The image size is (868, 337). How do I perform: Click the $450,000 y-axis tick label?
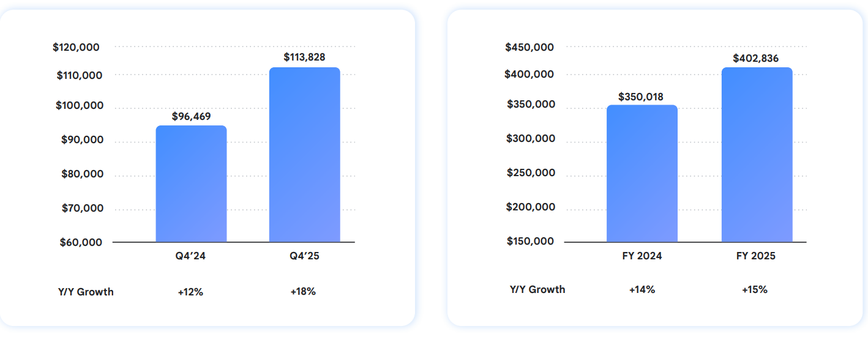(529, 47)
